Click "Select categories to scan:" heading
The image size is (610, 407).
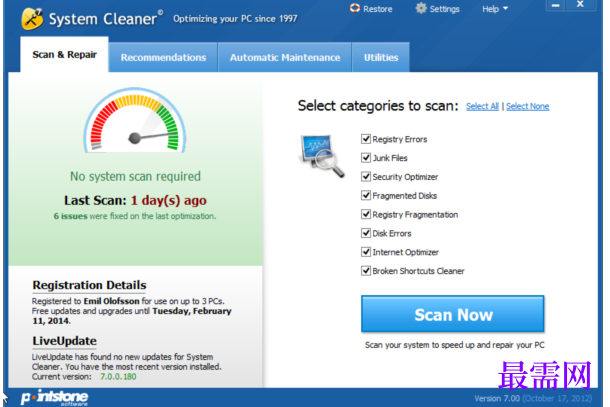[378, 106]
